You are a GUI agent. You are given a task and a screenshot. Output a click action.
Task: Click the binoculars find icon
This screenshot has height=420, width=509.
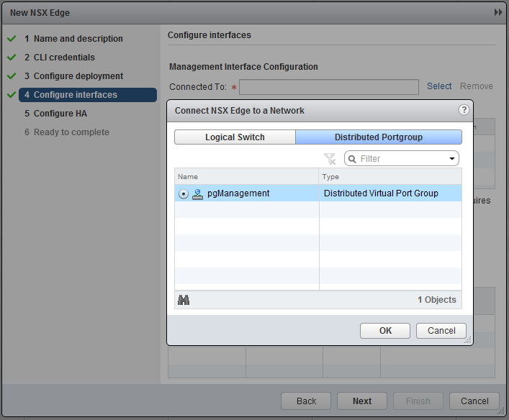pos(184,300)
